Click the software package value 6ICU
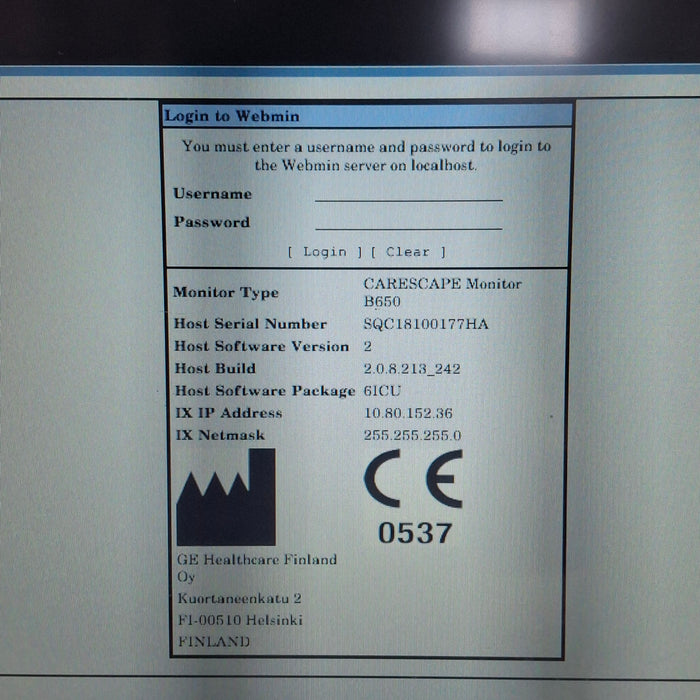The width and height of the screenshot is (700, 700). click(x=382, y=391)
